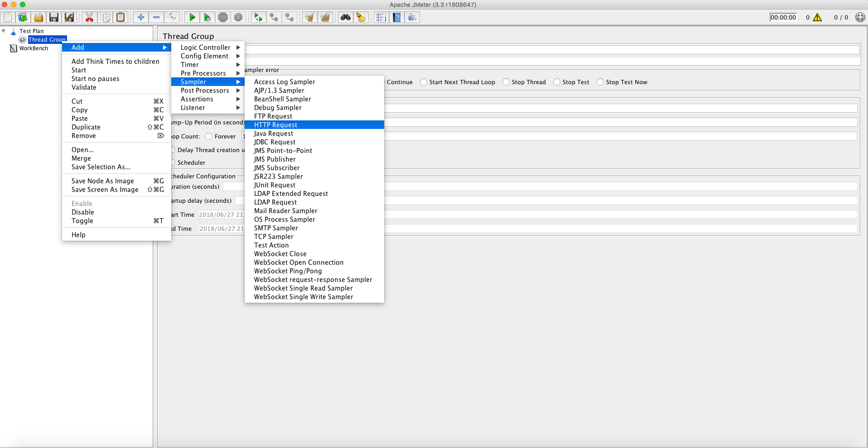The height and width of the screenshot is (448, 868).
Task: Select Duplicate in the context menu
Action: [86, 127]
